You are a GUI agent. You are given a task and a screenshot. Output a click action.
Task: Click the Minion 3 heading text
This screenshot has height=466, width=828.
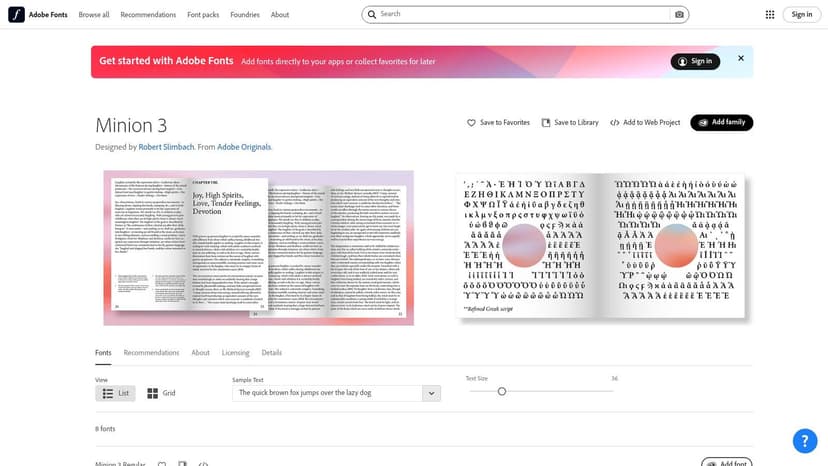[x=131, y=126]
